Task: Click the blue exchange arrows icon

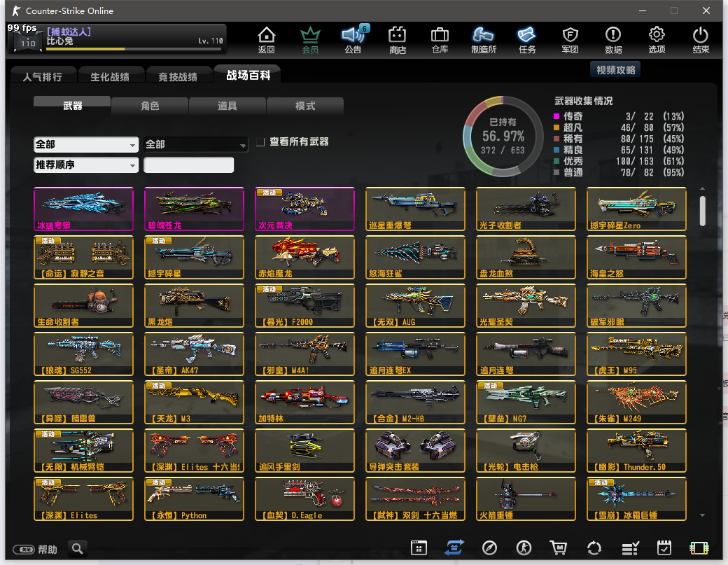Action: click(454, 547)
